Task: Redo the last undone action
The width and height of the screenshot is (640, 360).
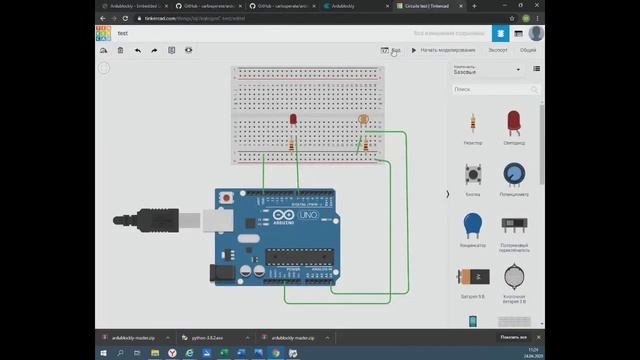Action: (x=154, y=50)
